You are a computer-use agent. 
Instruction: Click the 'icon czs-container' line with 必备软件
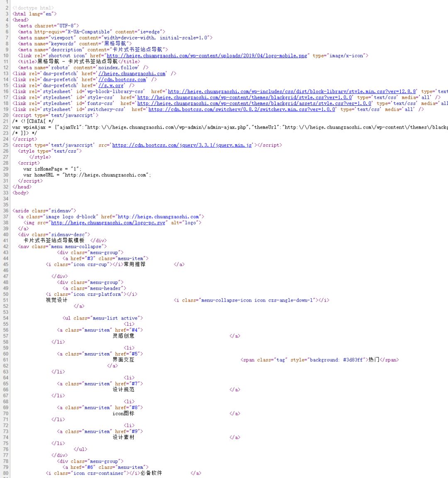pos(124,473)
